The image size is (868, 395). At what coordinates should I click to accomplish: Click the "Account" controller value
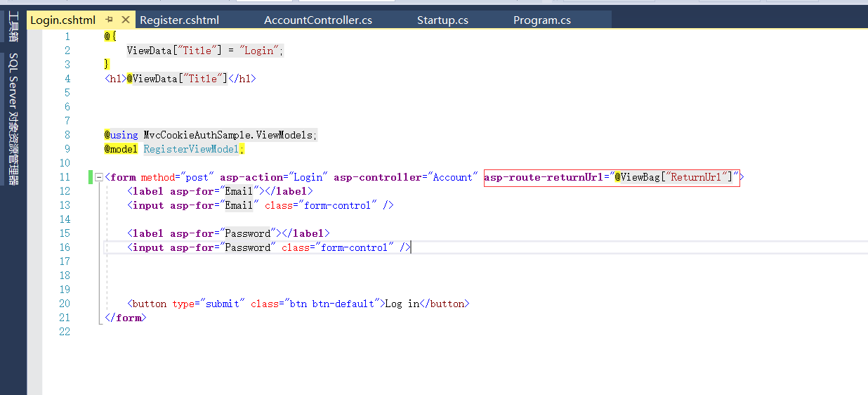pos(453,177)
